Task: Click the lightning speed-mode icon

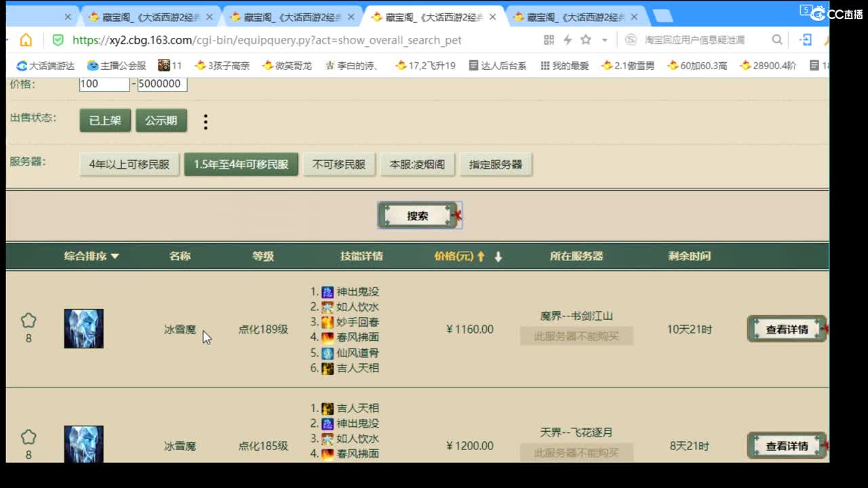Action: (568, 40)
